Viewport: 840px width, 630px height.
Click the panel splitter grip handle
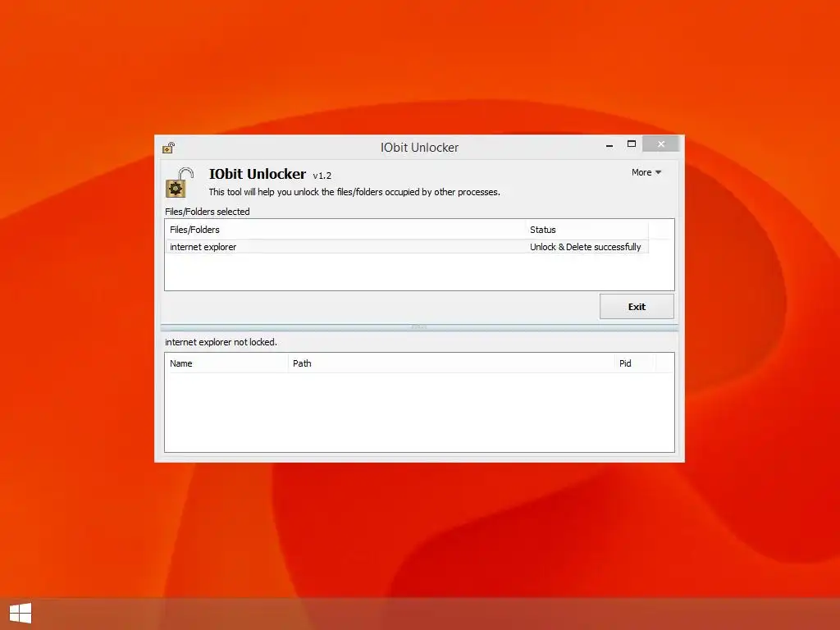(x=419, y=326)
